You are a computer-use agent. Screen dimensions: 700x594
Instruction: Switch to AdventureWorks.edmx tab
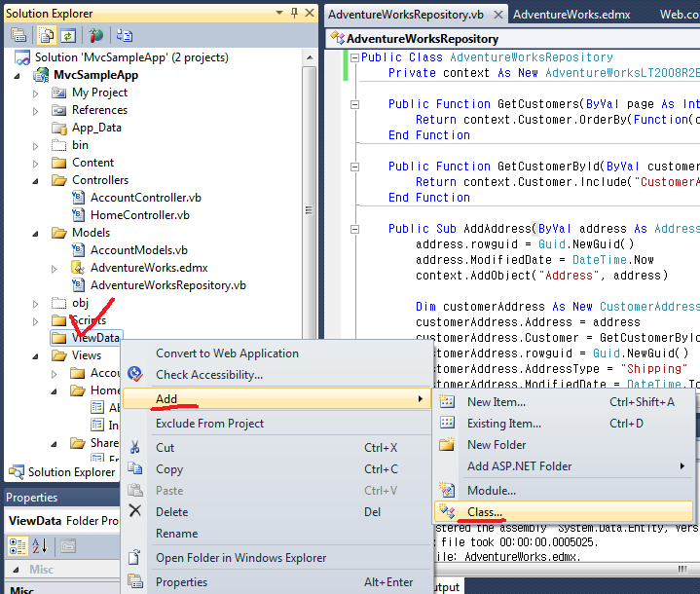coord(571,15)
